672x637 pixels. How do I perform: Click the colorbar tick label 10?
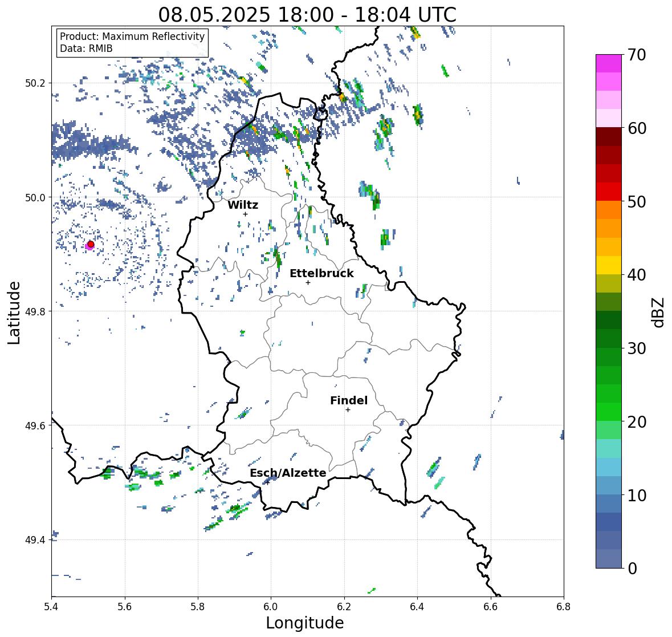[x=637, y=495]
